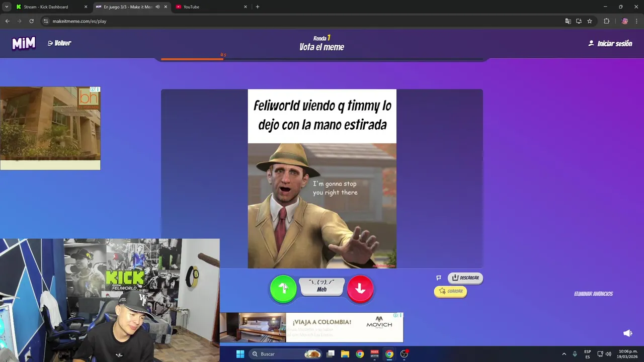This screenshot has height=362, width=644.
Task: Click the Eliminar anuncios link
Action: coord(593,294)
